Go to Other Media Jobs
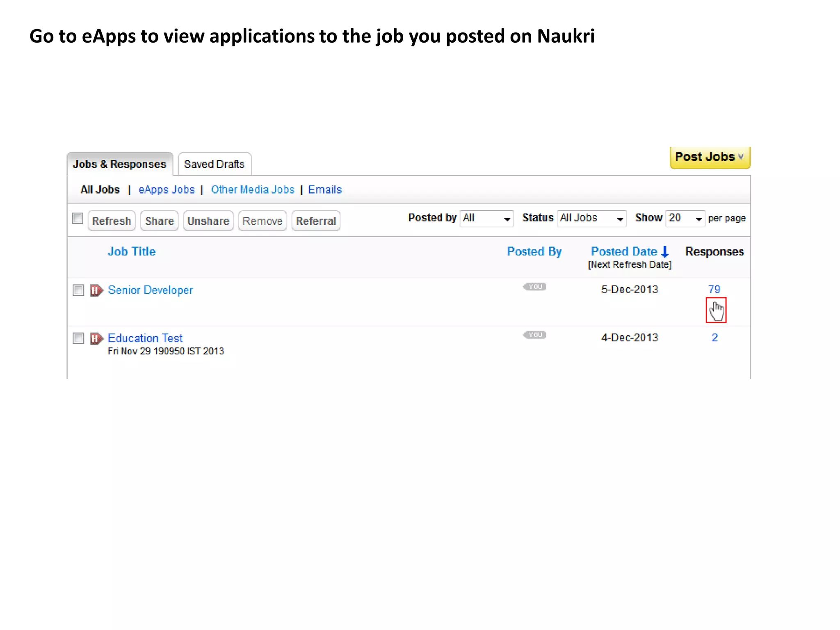 [253, 189]
